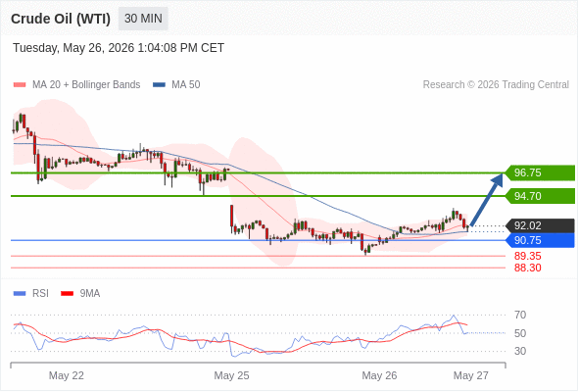
Task: Click the 92.02 current price tag
Action: 540,225
